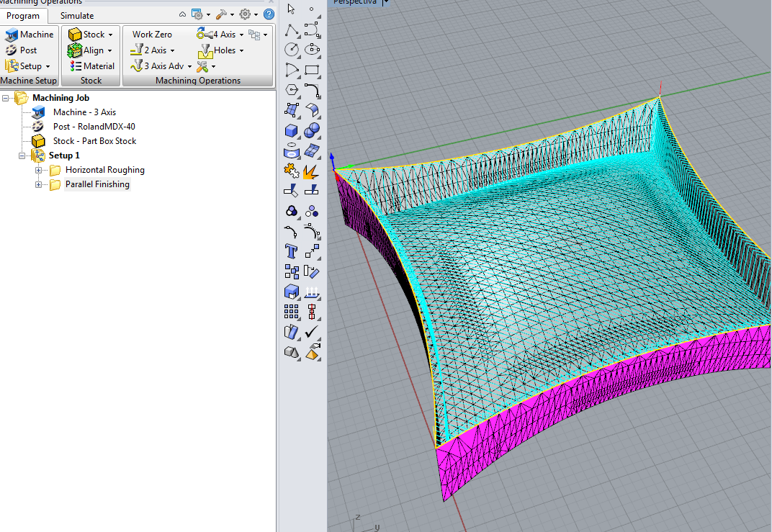Select the Text object tool

[x=292, y=251]
